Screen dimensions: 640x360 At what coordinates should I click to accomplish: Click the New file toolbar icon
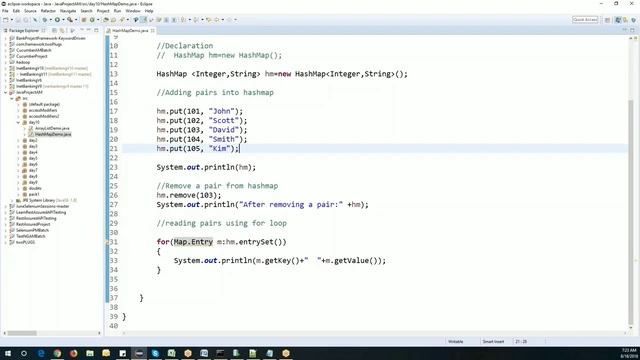coord(5,20)
